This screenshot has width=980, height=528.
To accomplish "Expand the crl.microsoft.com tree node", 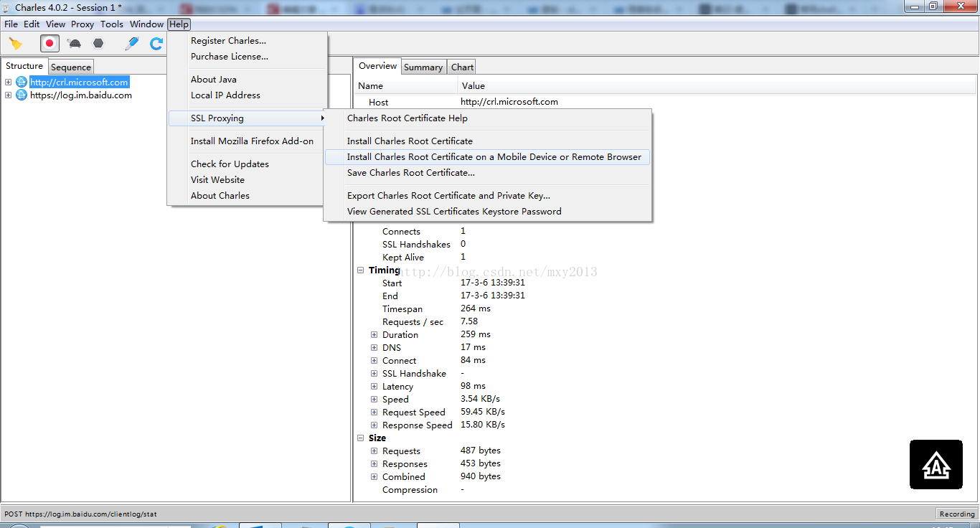I will point(8,82).
